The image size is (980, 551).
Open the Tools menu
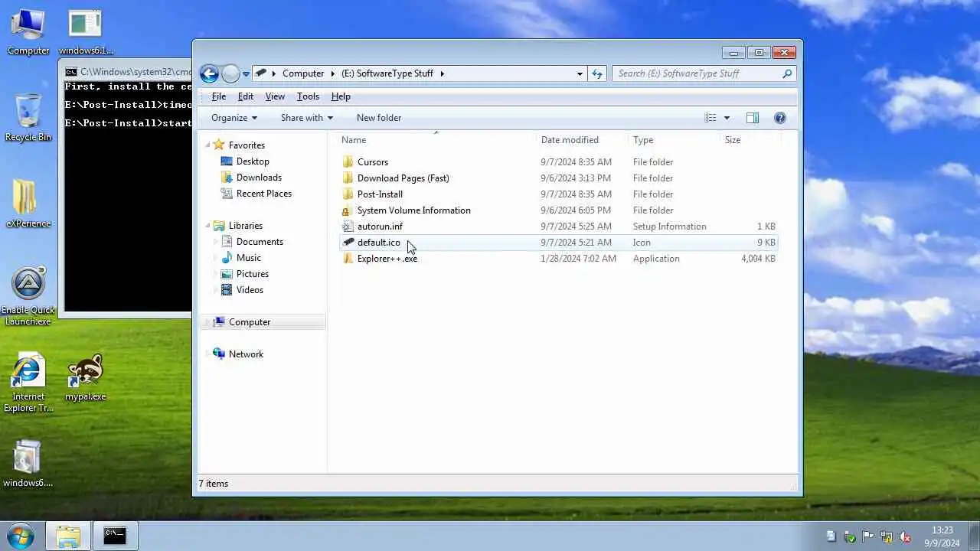coord(308,96)
